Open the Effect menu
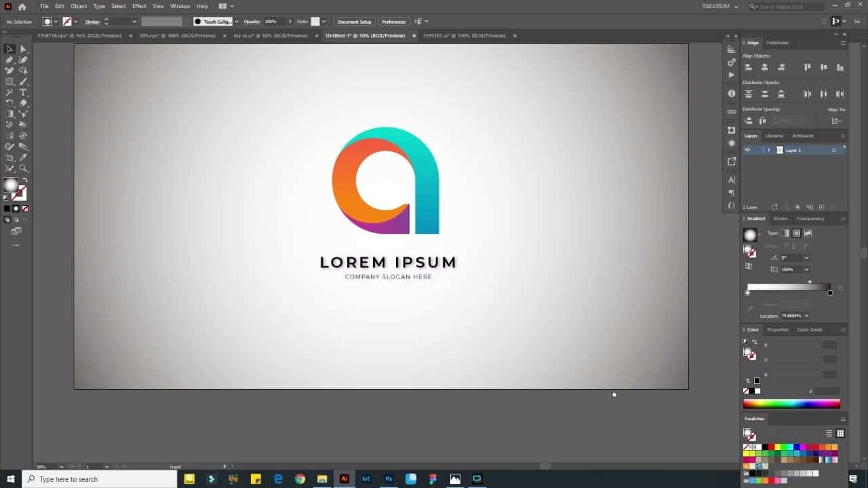868x488 pixels. pos(139,6)
